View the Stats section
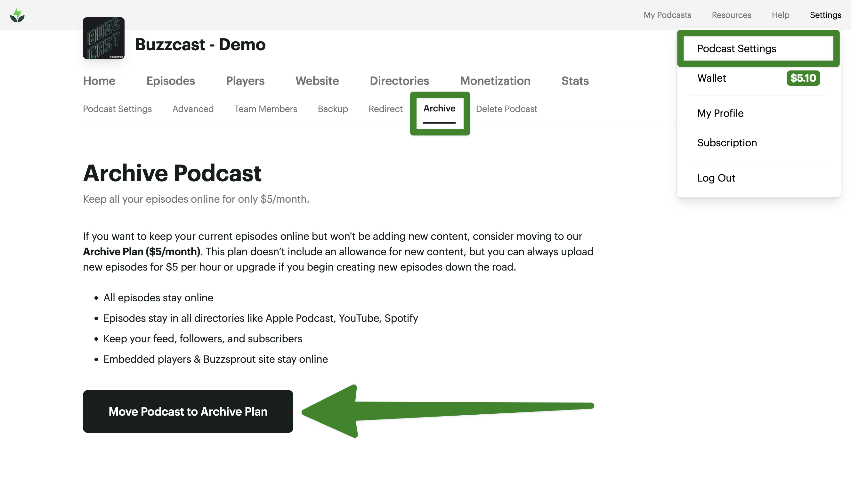Image resolution: width=851 pixels, height=504 pixels. pyautogui.click(x=575, y=81)
